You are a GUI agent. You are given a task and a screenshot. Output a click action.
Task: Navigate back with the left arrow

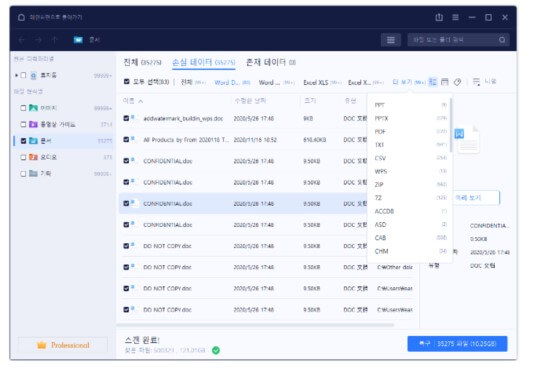coord(22,40)
